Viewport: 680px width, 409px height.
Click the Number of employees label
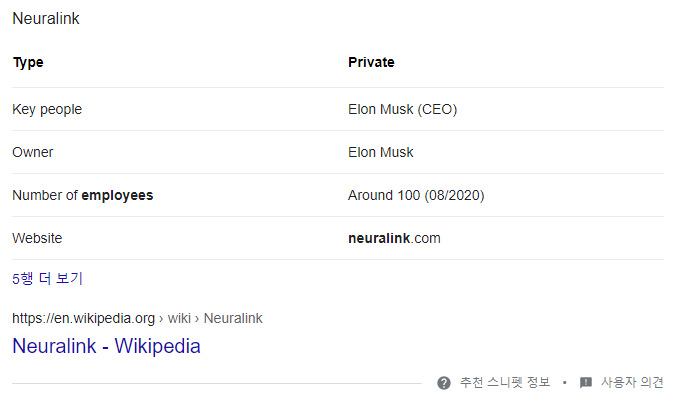(x=82, y=196)
